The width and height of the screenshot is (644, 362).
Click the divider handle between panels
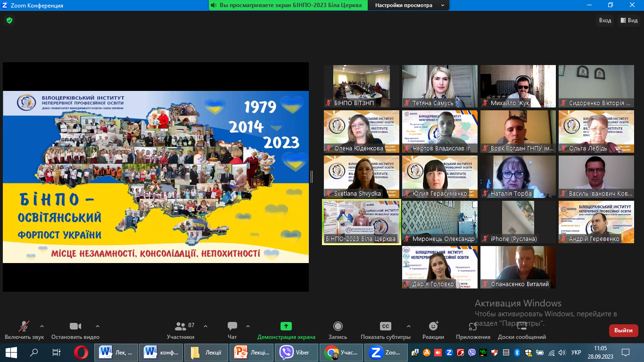[x=311, y=177]
